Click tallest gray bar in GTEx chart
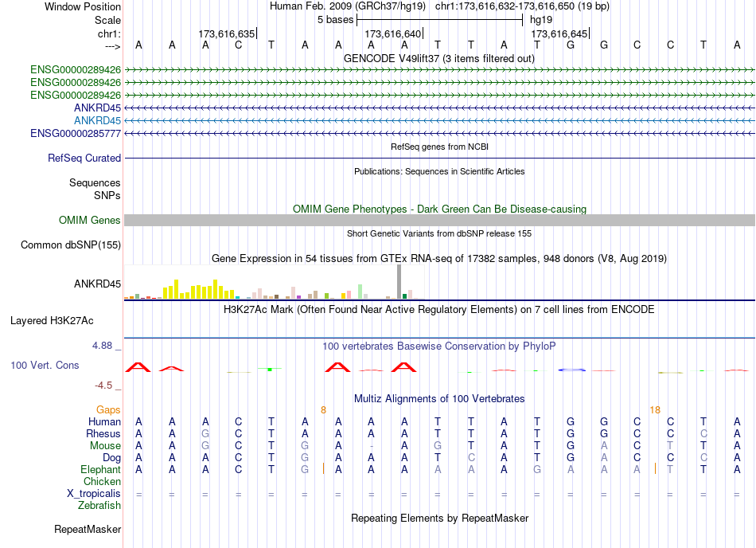This screenshot has height=548, width=756. [x=399, y=282]
